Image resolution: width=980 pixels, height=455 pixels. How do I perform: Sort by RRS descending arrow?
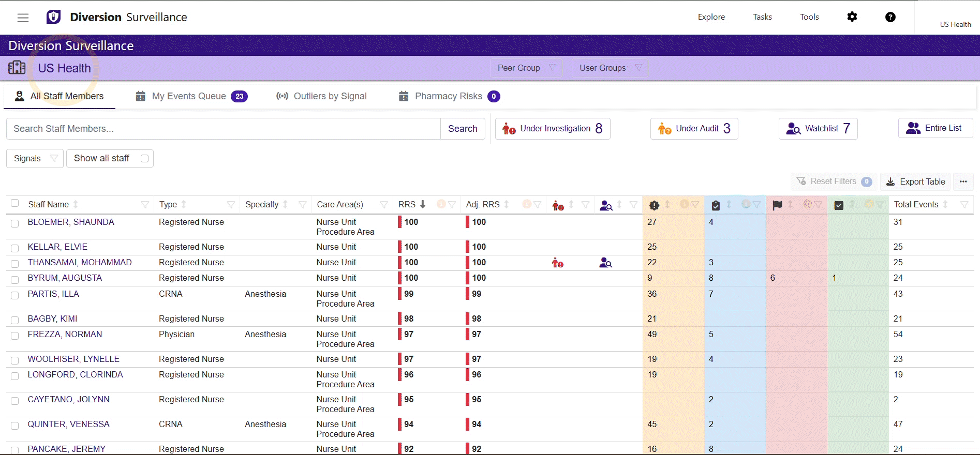click(423, 205)
